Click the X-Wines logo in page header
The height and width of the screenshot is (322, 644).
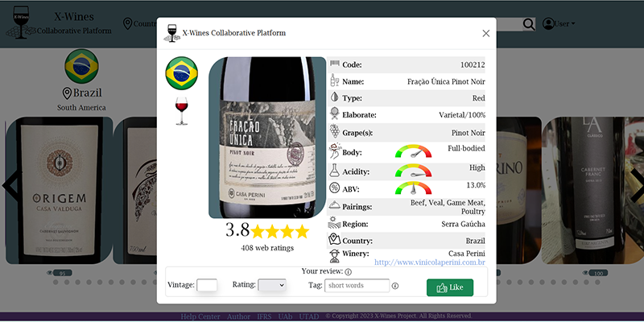pos(21,23)
